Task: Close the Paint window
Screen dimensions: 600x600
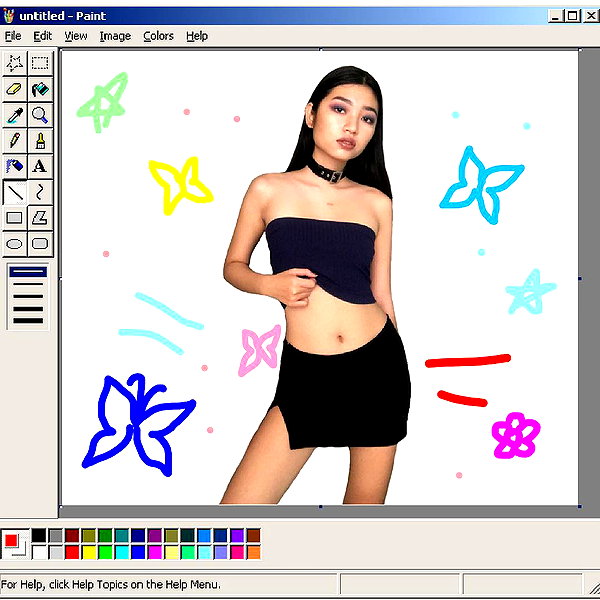Action: point(590,16)
